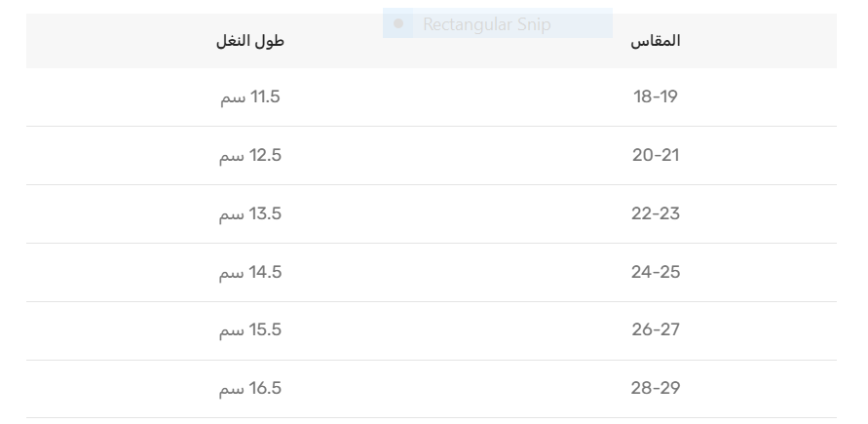This screenshot has height=424, width=868.
Task: Click the 11.5 sole length number
Action: 265,97
